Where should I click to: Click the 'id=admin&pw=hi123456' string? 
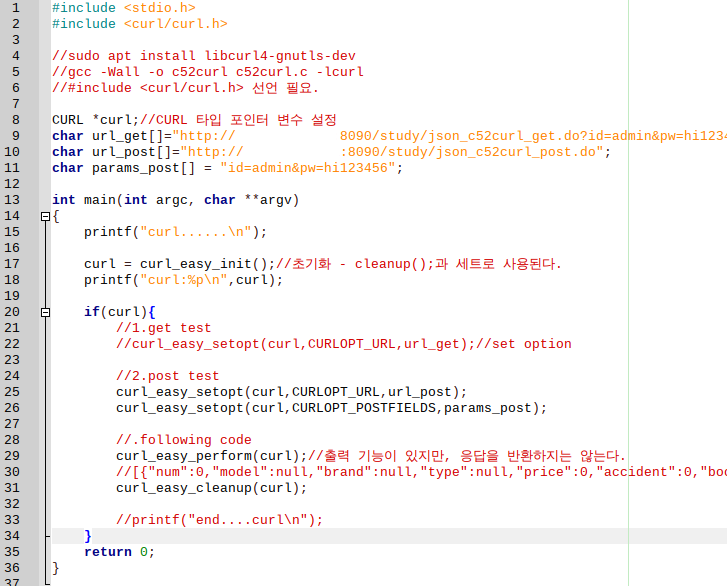308,168
